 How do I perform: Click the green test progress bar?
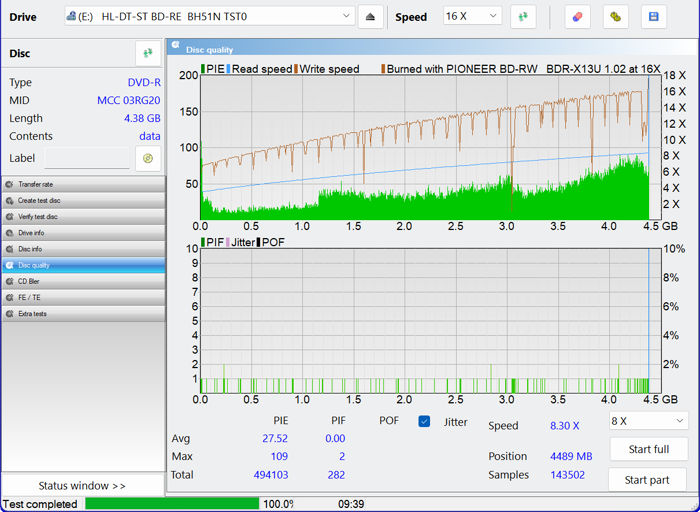point(171,504)
